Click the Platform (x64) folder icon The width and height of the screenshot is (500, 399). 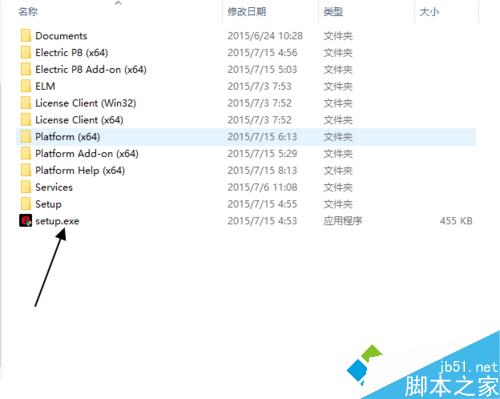click(x=26, y=137)
